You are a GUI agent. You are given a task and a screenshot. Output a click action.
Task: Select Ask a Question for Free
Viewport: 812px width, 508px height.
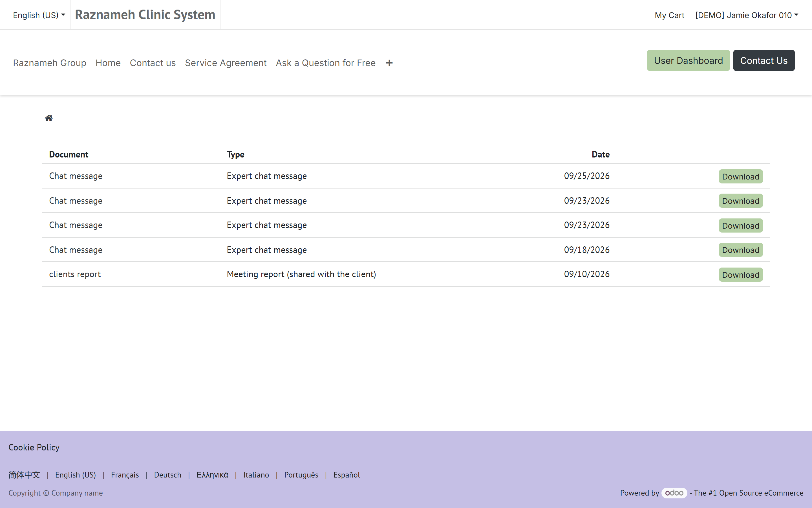[325, 63]
